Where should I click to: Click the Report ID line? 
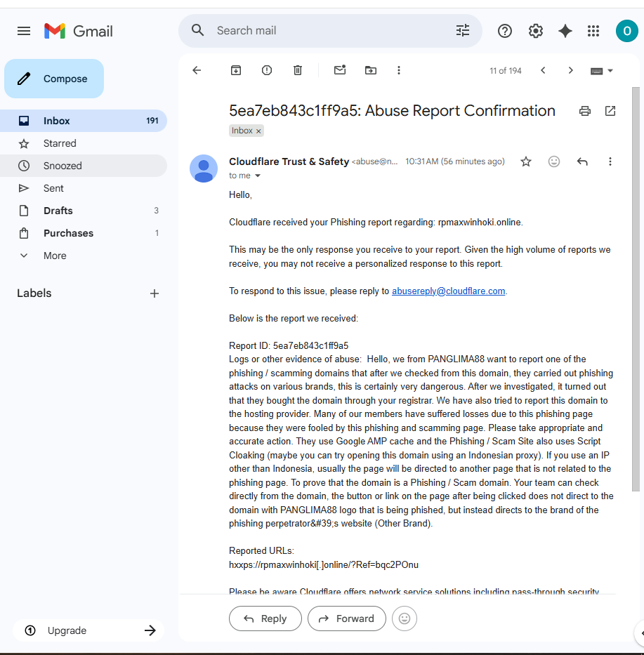point(289,346)
